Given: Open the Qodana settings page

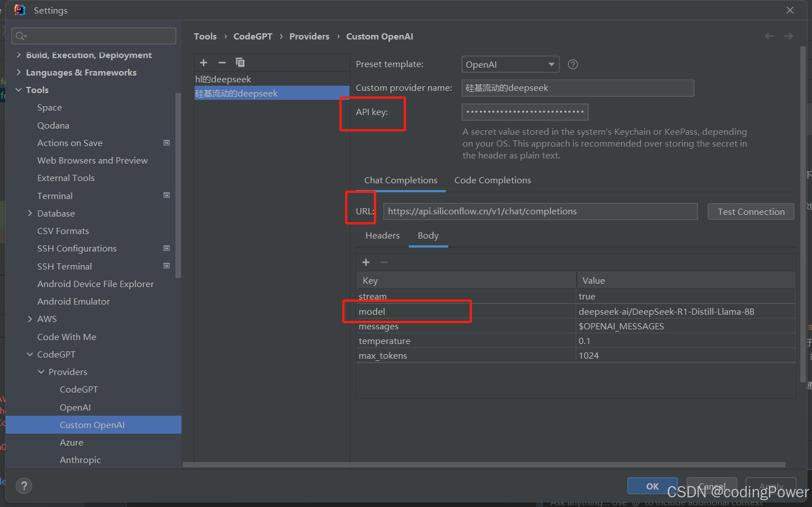Looking at the screenshot, I should [53, 125].
